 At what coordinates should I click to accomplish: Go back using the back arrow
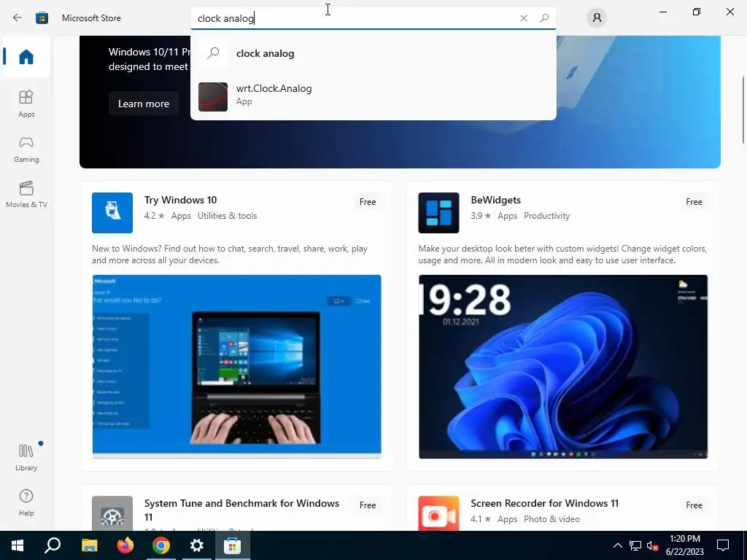[18, 18]
